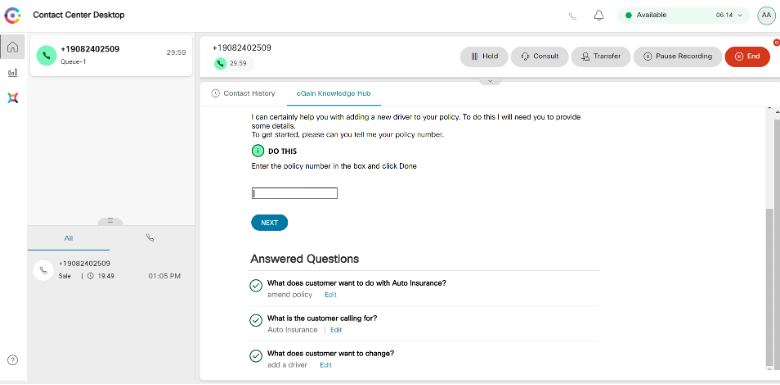780x385 pixels.
Task: Select the All interactions tab
Action: click(69, 238)
